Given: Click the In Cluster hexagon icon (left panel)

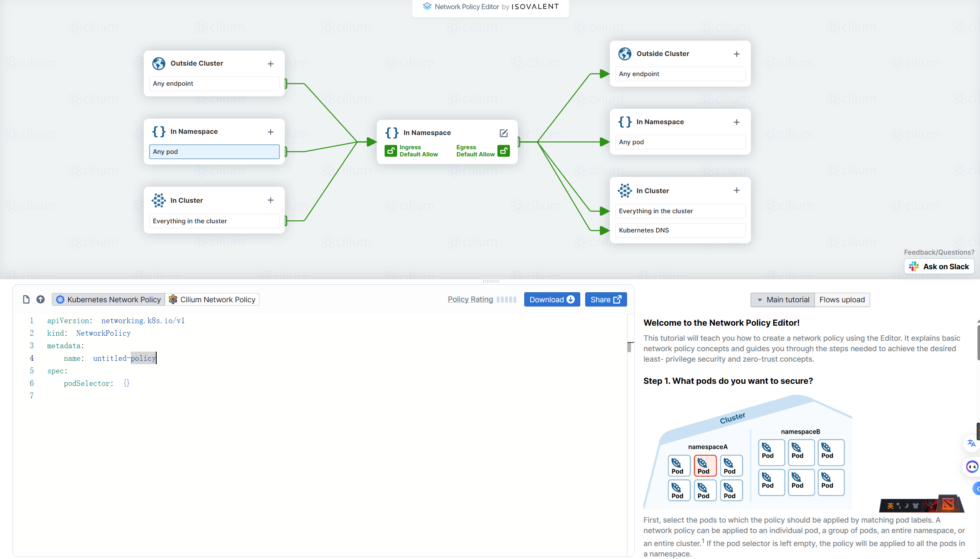Looking at the screenshot, I should click(159, 200).
